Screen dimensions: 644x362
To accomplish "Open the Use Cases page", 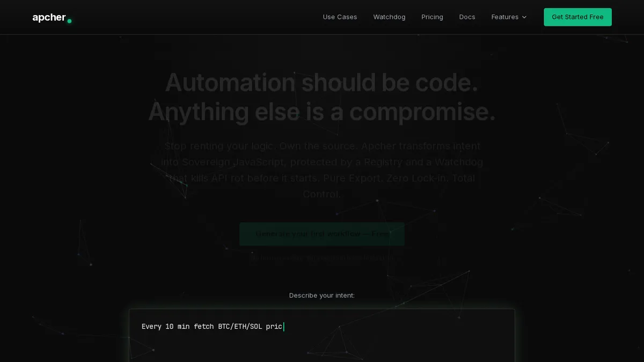I will click(340, 17).
